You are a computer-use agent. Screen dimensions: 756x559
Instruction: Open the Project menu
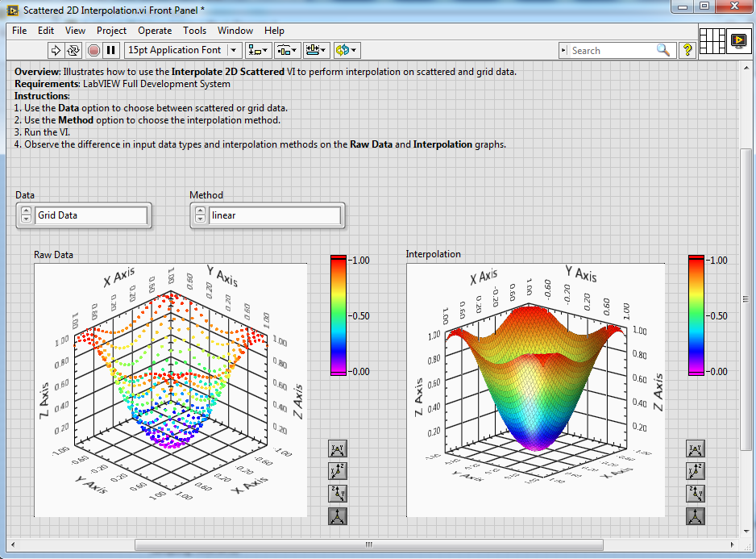(111, 31)
